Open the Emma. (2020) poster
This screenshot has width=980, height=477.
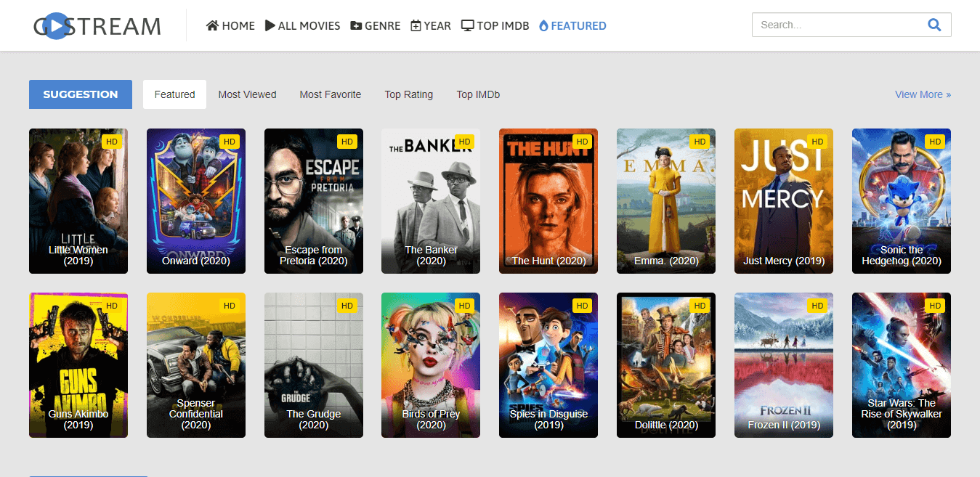click(x=666, y=201)
